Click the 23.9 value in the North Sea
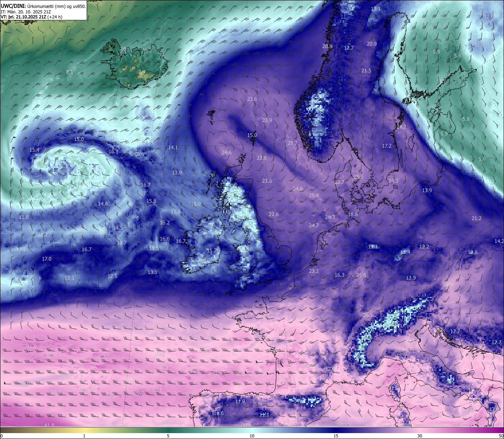This screenshot has width=504, height=439. (267, 120)
